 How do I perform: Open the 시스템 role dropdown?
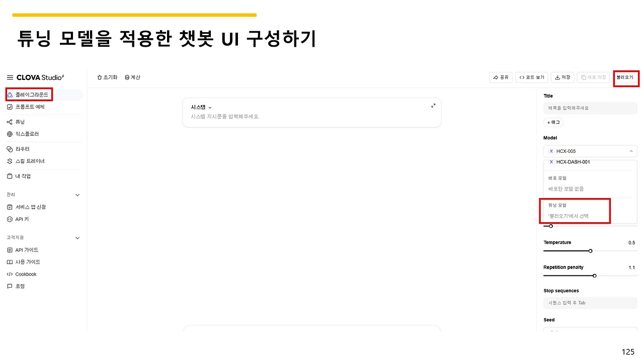click(x=200, y=107)
